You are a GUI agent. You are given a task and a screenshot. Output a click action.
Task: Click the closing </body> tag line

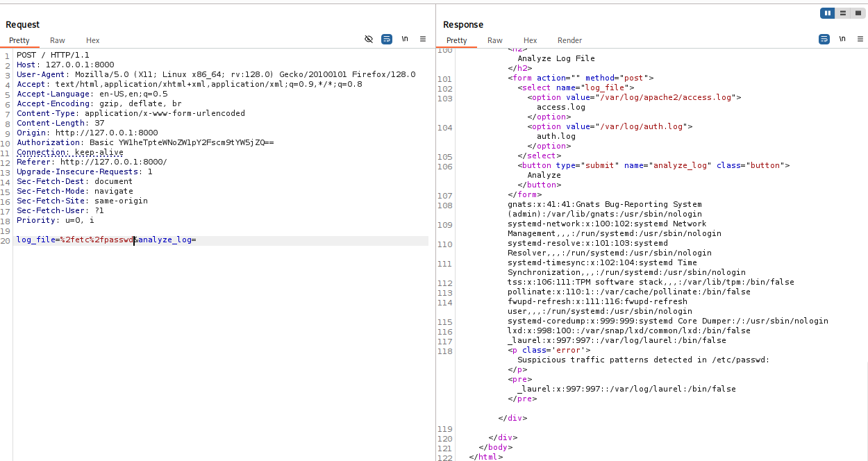point(495,448)
